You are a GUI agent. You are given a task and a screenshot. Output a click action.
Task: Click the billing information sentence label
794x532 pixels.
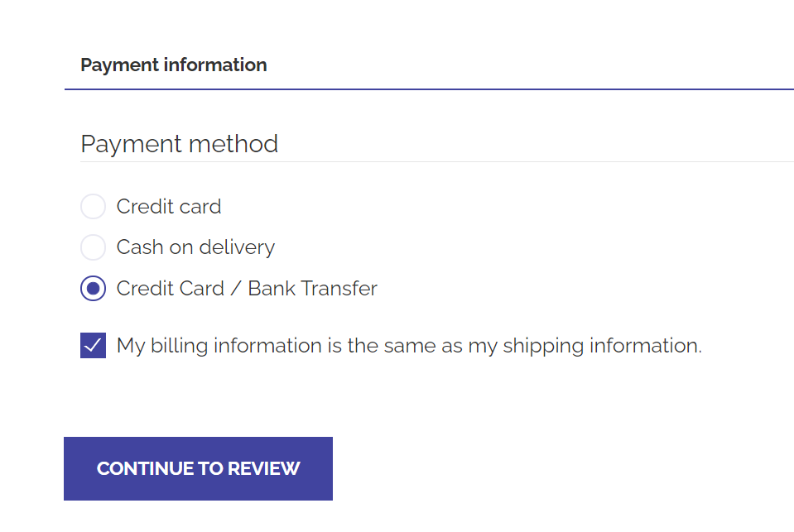click(x=409, y=346)
